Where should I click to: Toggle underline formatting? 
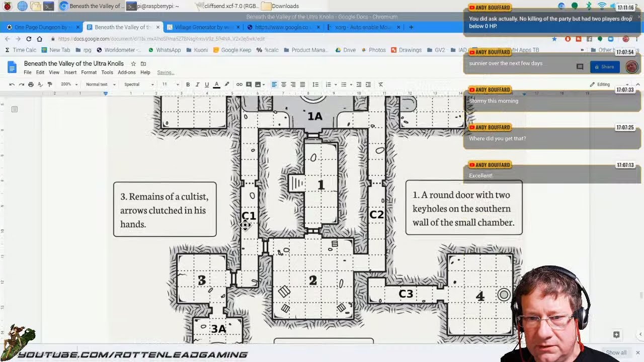[x=207, y=84]
